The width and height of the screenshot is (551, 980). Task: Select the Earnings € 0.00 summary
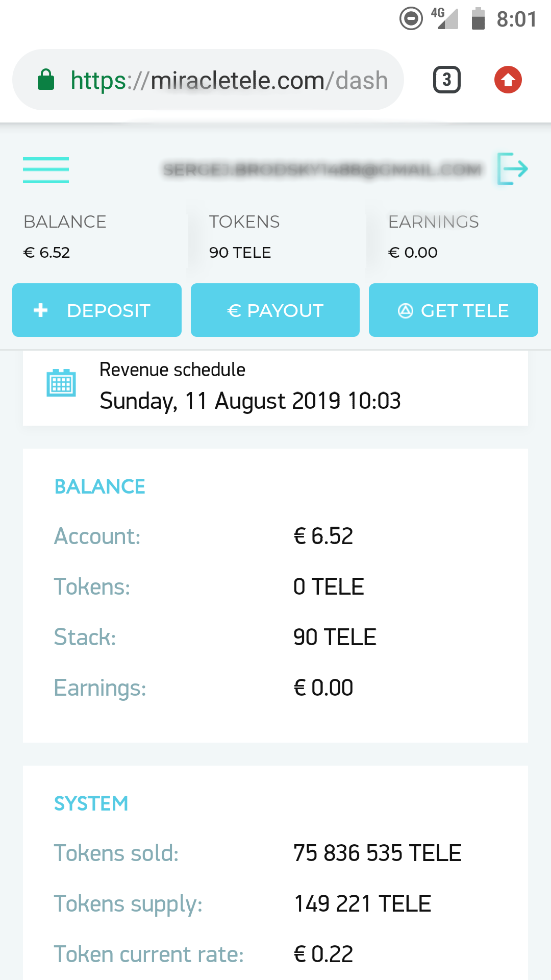pyautogui.click(x=434, y=236)
